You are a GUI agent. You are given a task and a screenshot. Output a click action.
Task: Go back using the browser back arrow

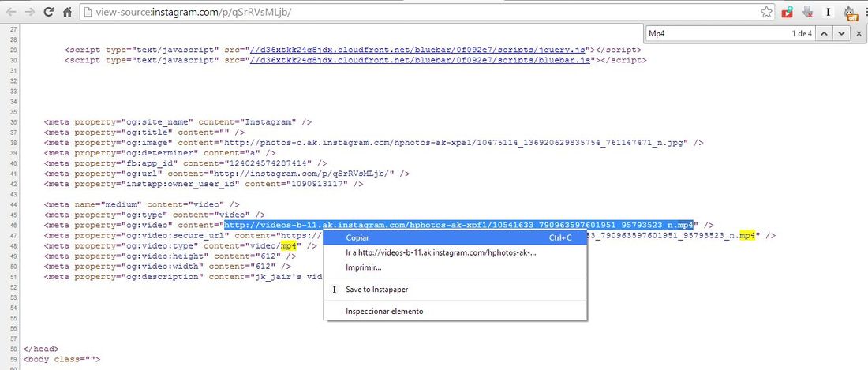point(10,12)
